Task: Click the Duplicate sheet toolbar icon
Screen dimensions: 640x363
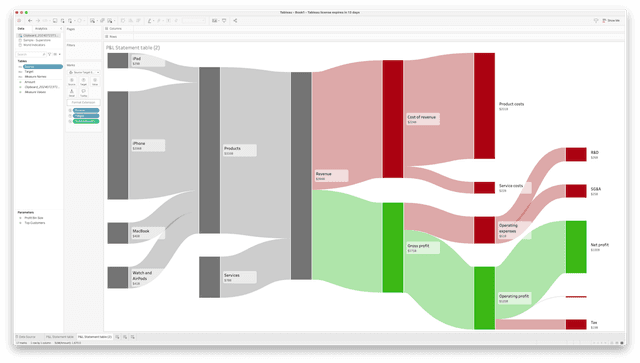Action: (102, 20)
